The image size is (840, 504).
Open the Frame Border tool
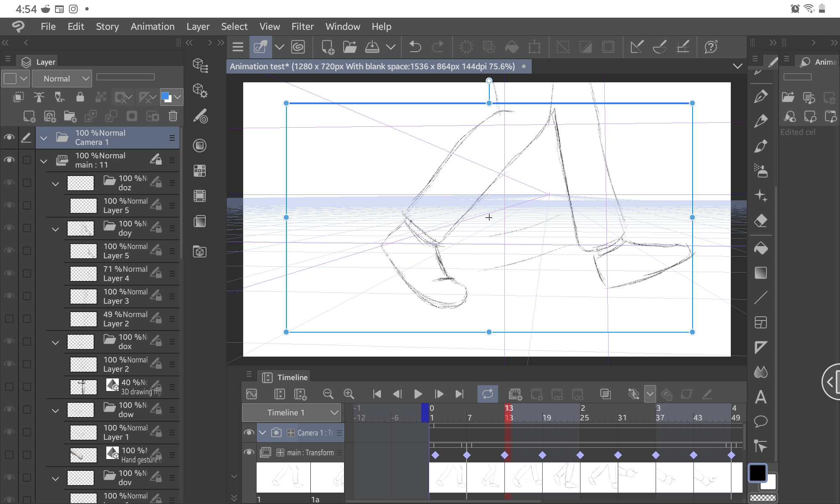click(761, 322)
